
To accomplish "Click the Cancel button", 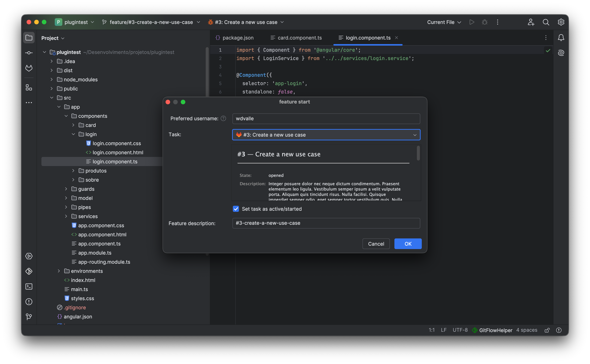I will [x=376, y=244].
